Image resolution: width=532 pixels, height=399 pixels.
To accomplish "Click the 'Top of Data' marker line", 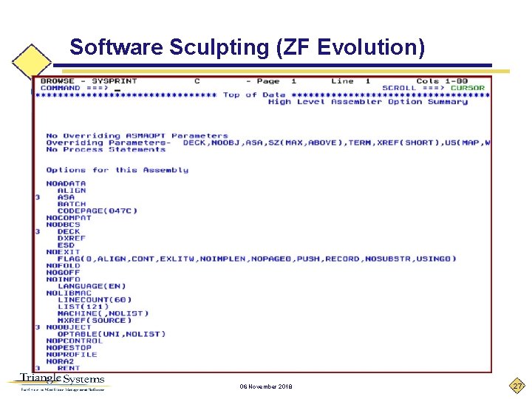I will click(262, 95).
